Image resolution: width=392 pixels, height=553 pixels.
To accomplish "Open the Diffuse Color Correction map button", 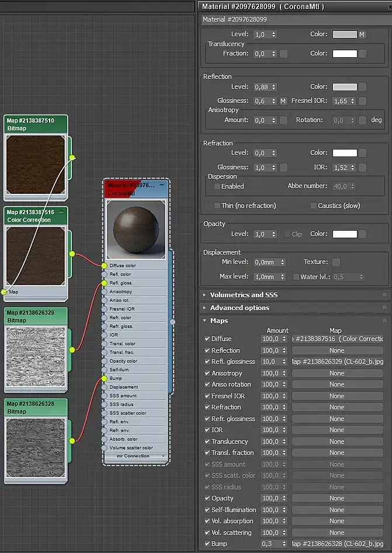I will 337,339.
